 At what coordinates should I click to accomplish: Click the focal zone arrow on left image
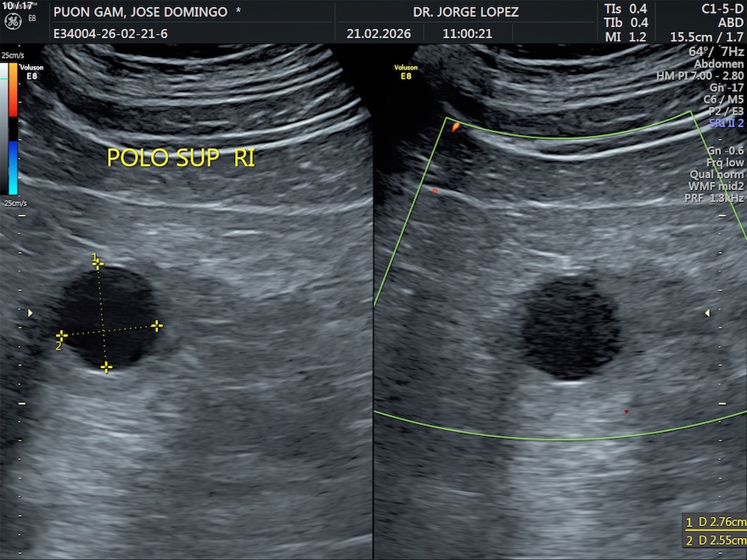(x=31, y=313)
